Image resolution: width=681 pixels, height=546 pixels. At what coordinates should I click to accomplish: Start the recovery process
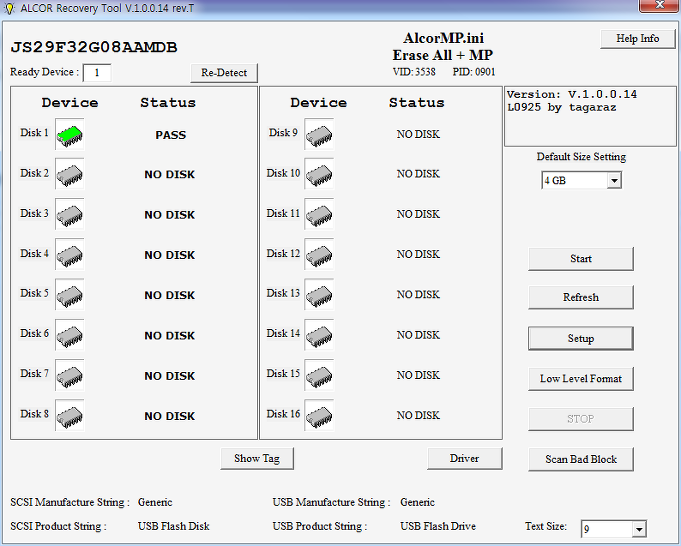(x=581, y=259)
